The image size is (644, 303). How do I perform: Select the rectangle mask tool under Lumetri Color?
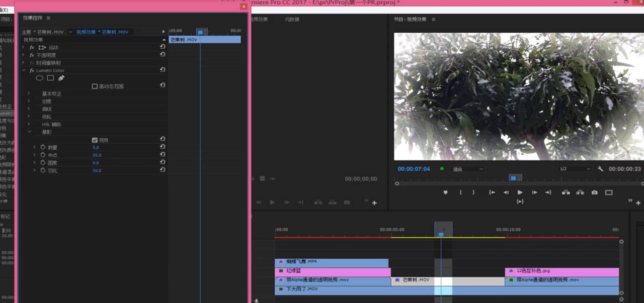click(x=50, y=78)
